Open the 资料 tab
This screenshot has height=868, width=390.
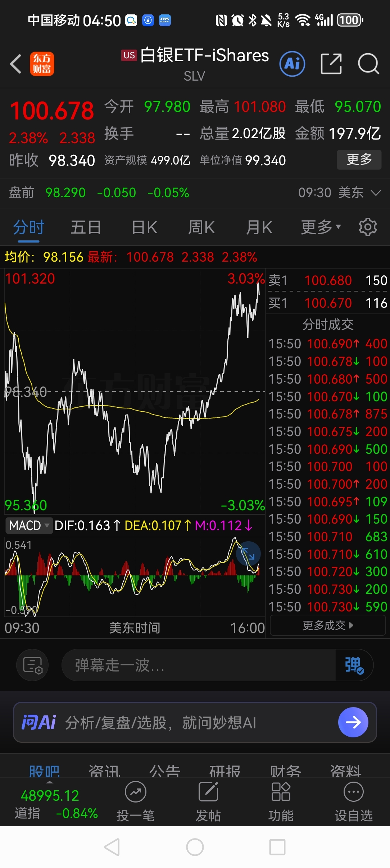click(346, 771)
